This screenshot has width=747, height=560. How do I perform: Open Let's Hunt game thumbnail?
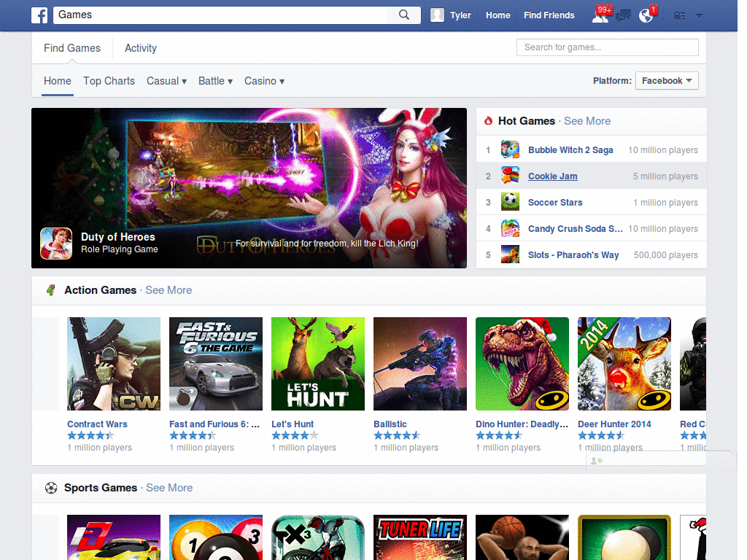pyautogui.click(x=318, y=364)
